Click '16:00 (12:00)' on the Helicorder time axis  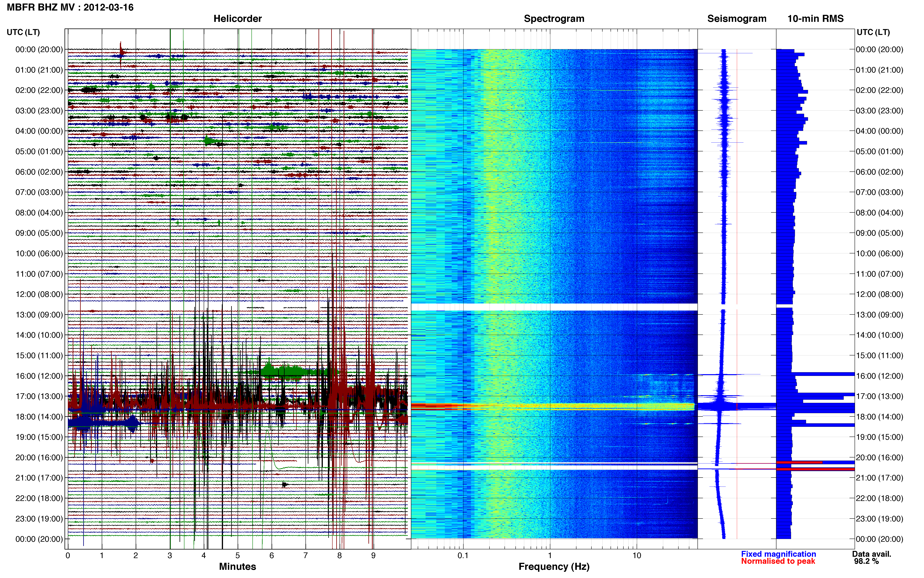click(x=39, y=376)
